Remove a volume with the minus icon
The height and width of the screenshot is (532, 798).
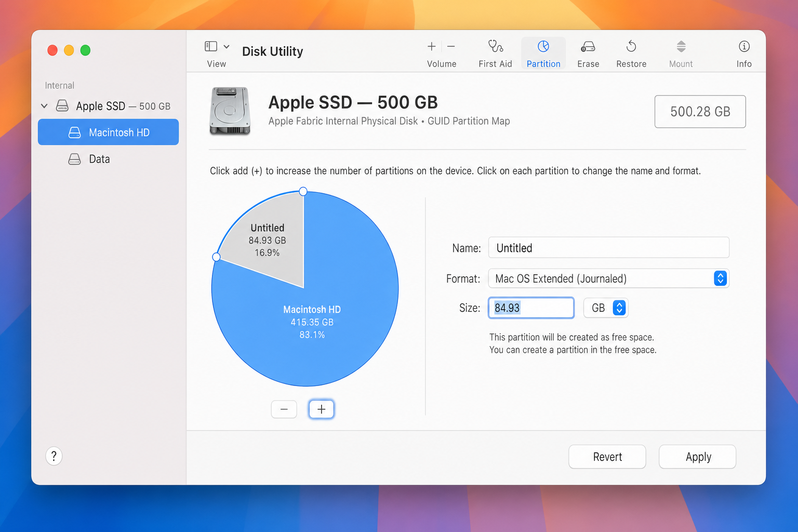(x=451, y=46)
